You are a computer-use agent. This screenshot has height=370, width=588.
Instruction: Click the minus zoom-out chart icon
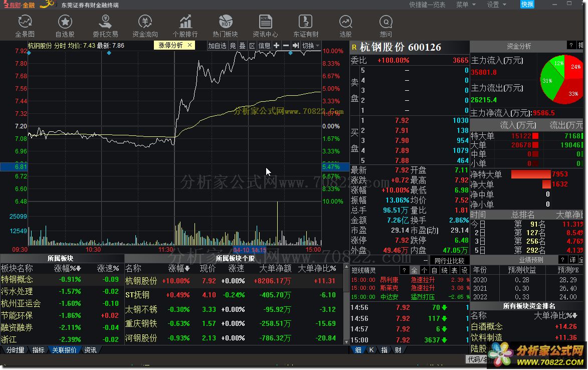click(x=286, y=45)
